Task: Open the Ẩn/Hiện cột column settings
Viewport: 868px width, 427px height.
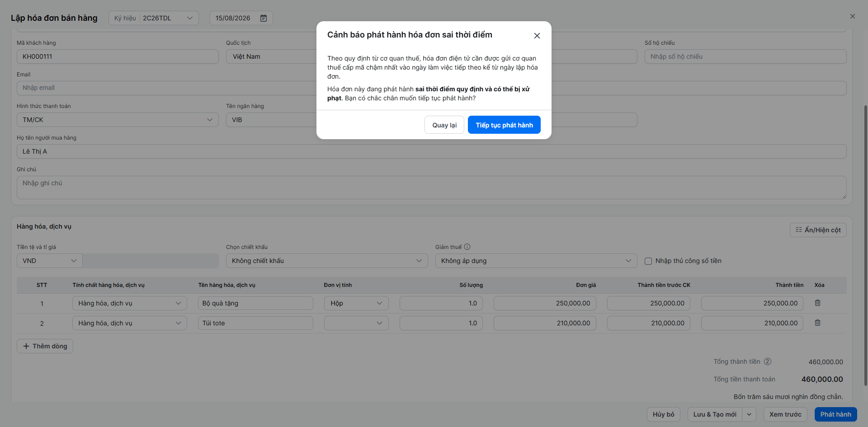Action: coord(818,230)
